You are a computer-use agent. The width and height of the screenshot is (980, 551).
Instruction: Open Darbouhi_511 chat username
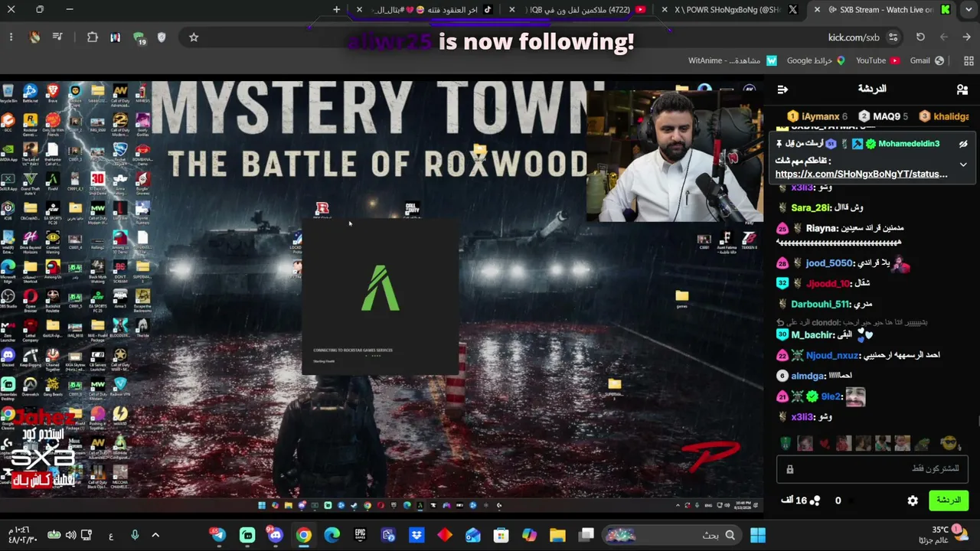coord(820,304)
